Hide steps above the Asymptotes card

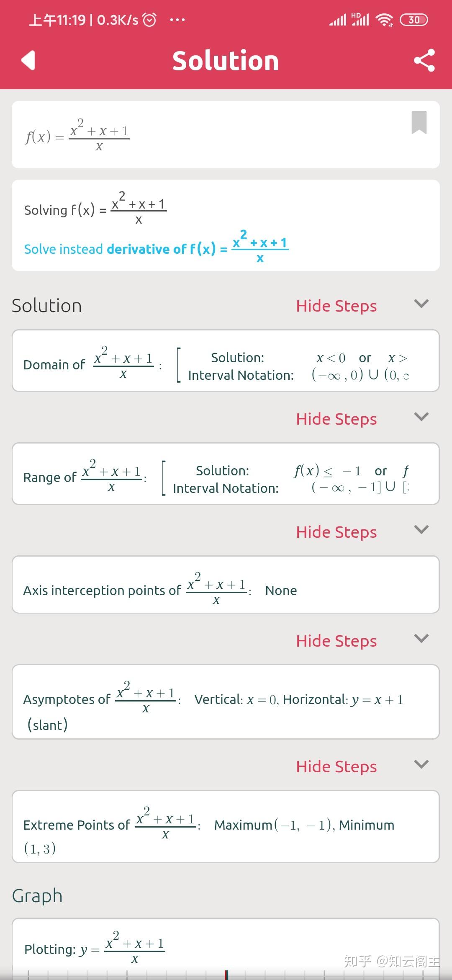336,641
